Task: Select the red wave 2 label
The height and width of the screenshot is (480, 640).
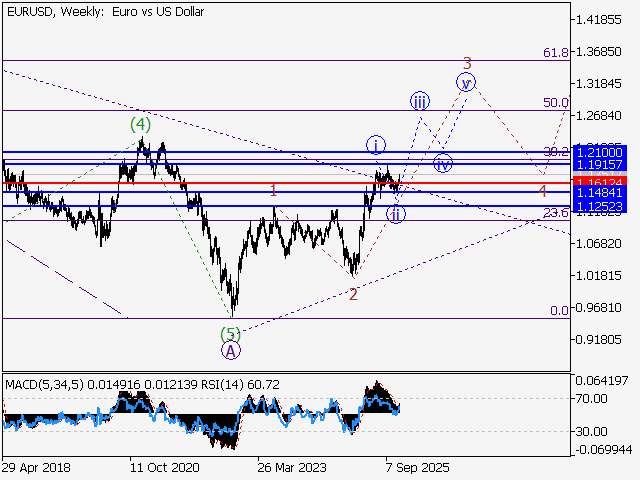Action: [353, 294]
